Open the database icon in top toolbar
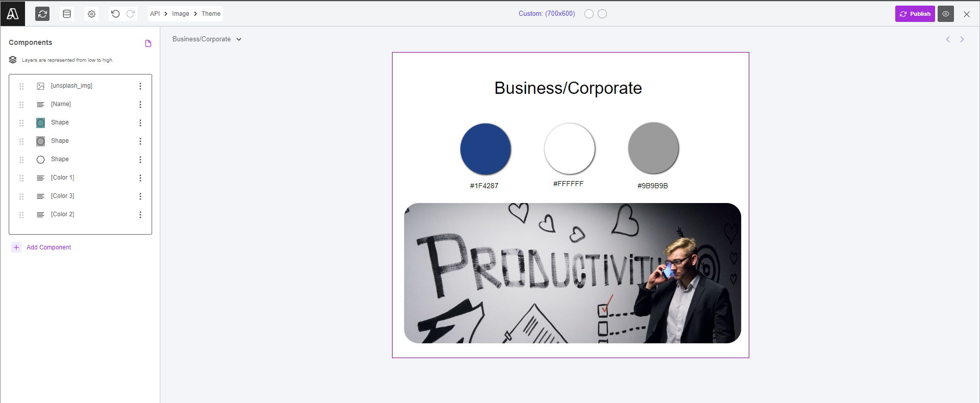The height and width of the screenshot is (403, 980). pos(67,14)
